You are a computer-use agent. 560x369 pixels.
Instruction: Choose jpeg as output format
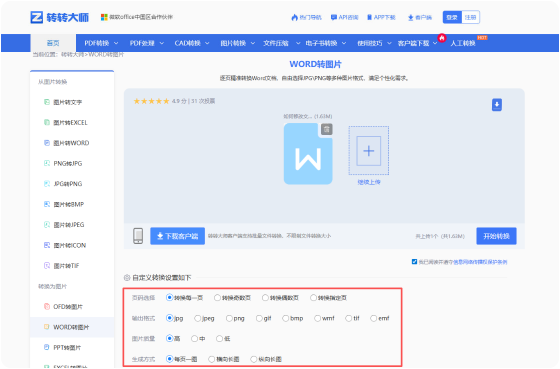198,318
